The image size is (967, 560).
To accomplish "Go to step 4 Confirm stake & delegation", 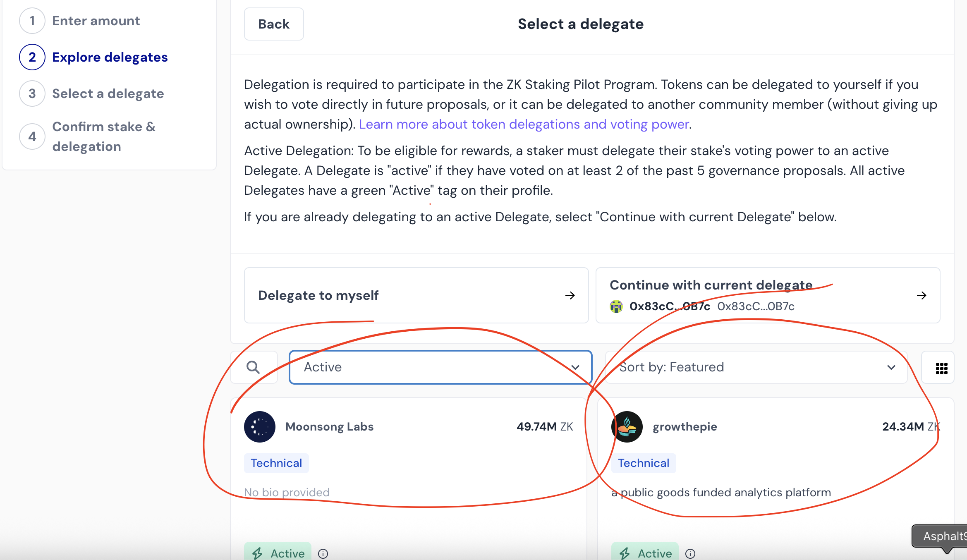I will [104, 136].
